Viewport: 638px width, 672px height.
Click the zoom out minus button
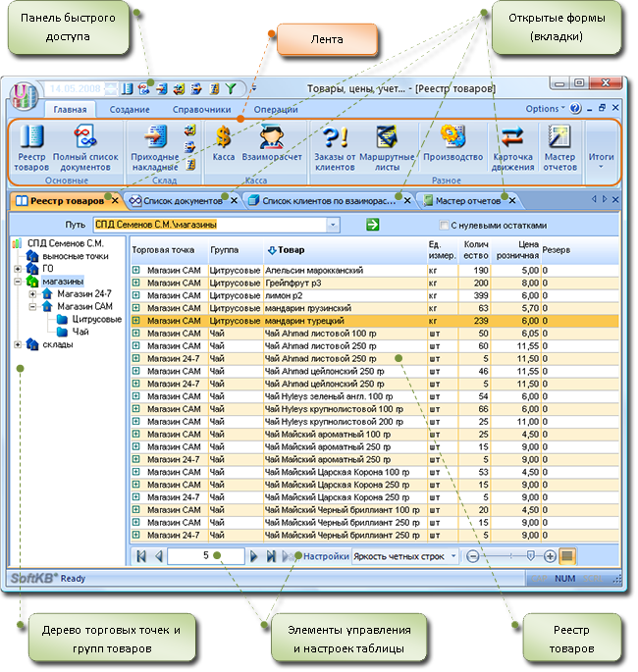pyautogui.click(x=472, y=556)
